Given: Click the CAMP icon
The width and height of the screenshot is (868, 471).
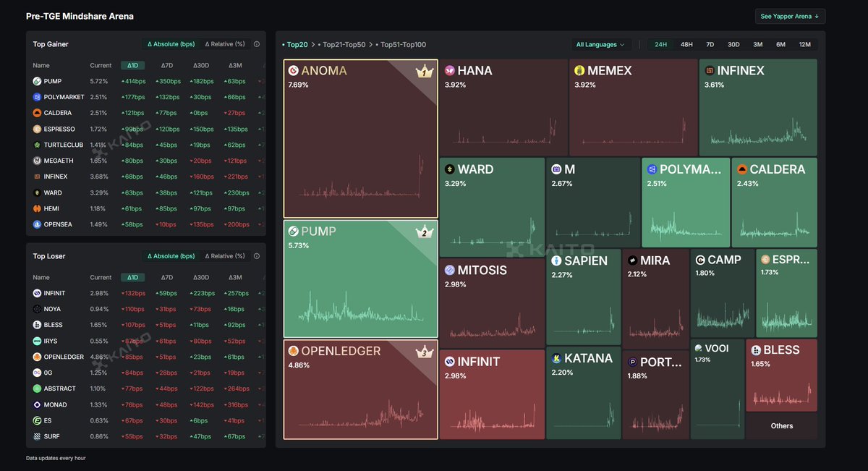Looking at the screenshot, I should (x=700, y=260).
